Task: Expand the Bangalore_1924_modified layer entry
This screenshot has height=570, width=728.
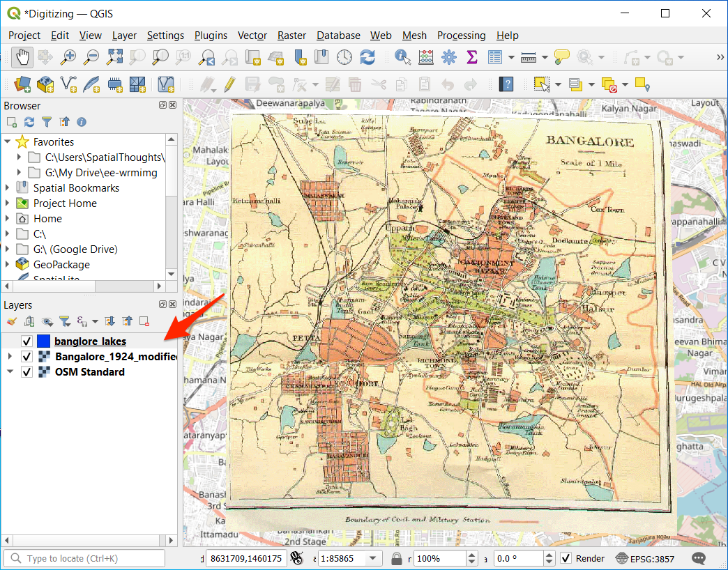Action: pyautogui.click(x=10, y=357)
